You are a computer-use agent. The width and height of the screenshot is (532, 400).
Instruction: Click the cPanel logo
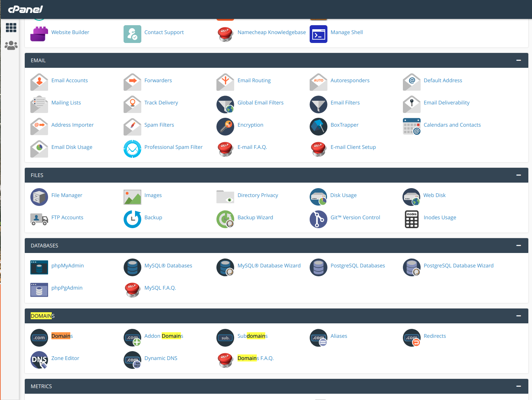tap(26, 9)
